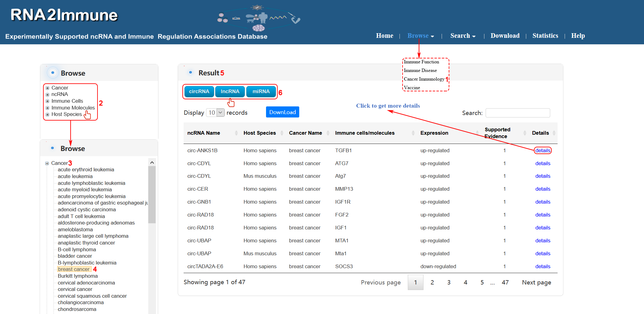Image resolution: width=644 pixels, height=314 pixels.
Task: Open the Browse navigation menu
Action: coord(420,36)
